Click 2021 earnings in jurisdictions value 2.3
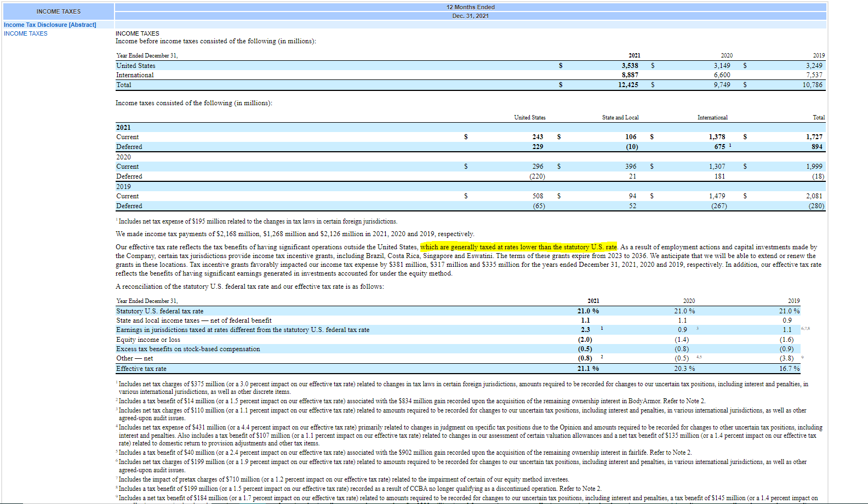This screenshot has height=504, width=868. (x=586, y=330)
